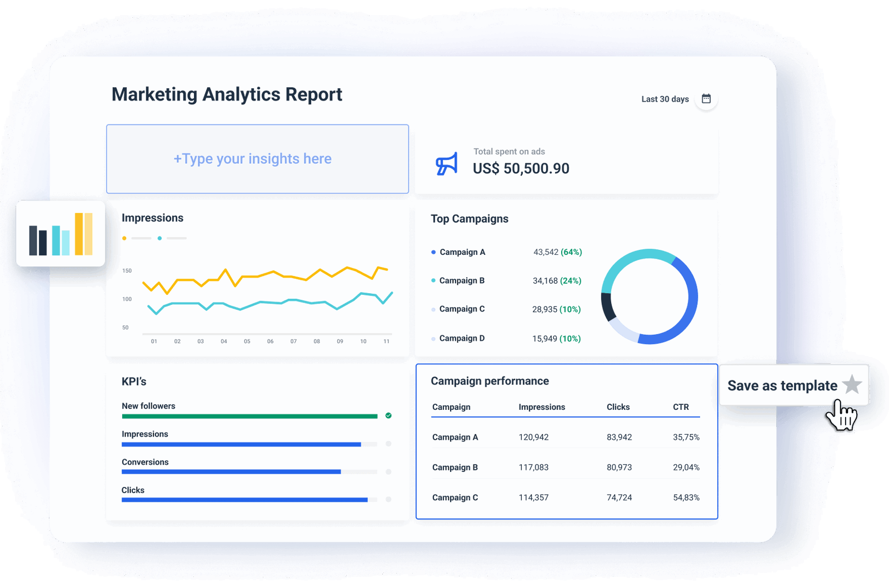Viewport: 889px width, 588px height.
Task: Click the megaphone ads spending icon
Action: (x=446, y=162)
